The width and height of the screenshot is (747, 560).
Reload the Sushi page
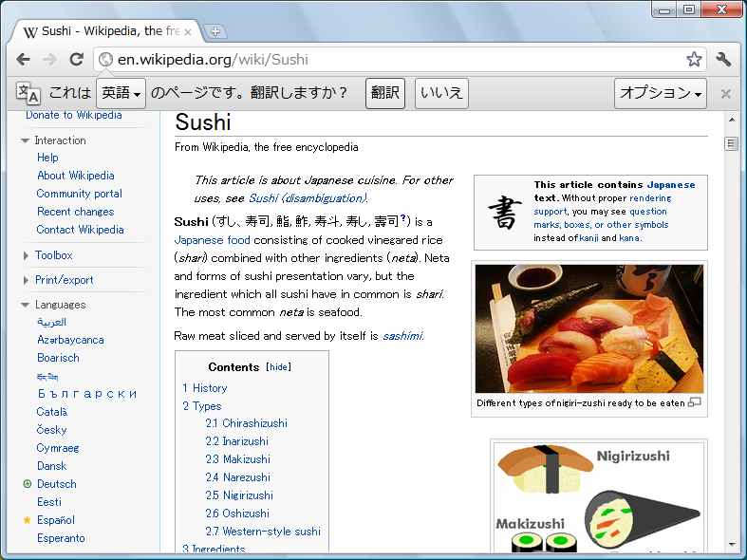(x=76, y=59)
